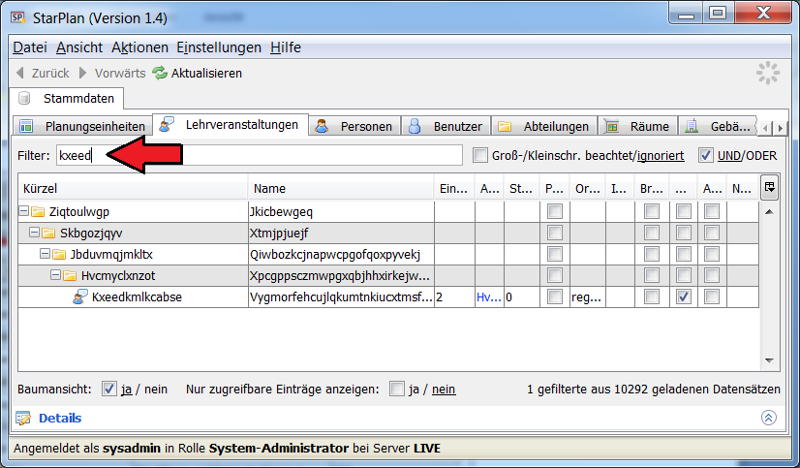Click the reg... cell in Kxeedkmlkcabse row
Screen dimensions: 800x468
coord(587,297)
